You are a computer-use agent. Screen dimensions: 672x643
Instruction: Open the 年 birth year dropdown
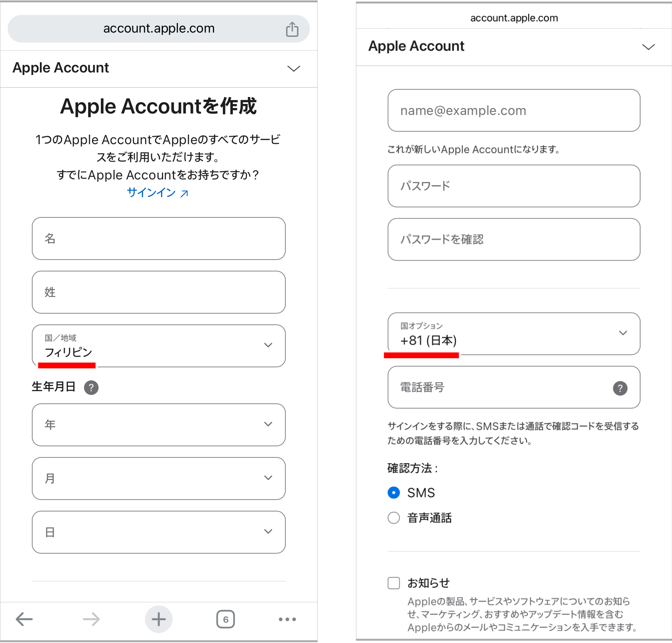[159, 424]
